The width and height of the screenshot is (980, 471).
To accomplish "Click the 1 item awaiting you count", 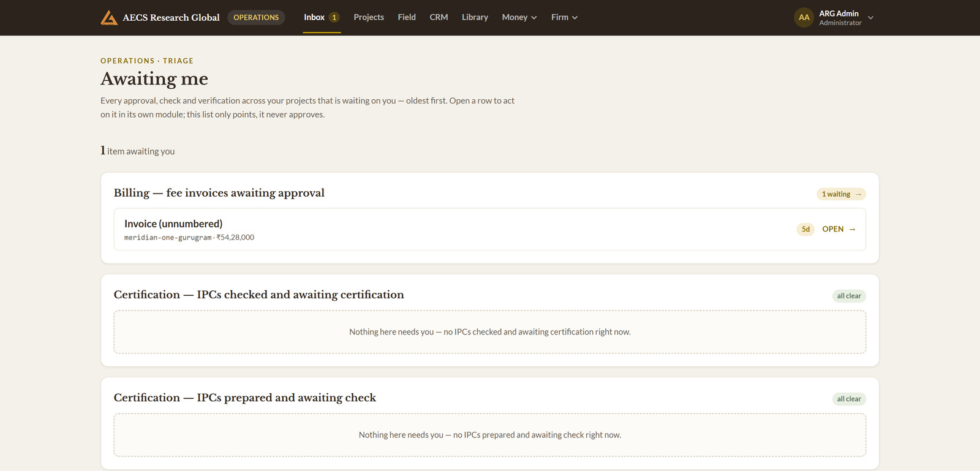I will tap(138, 151).
